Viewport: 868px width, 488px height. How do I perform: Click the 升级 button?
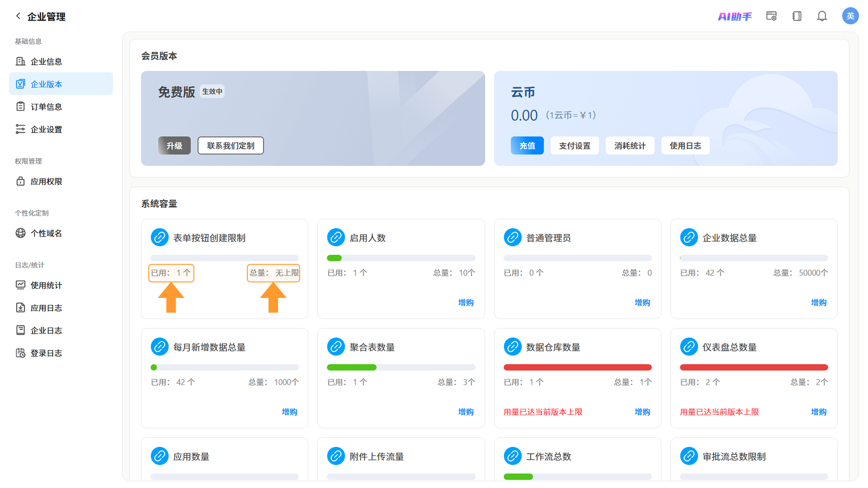[174, 145]
